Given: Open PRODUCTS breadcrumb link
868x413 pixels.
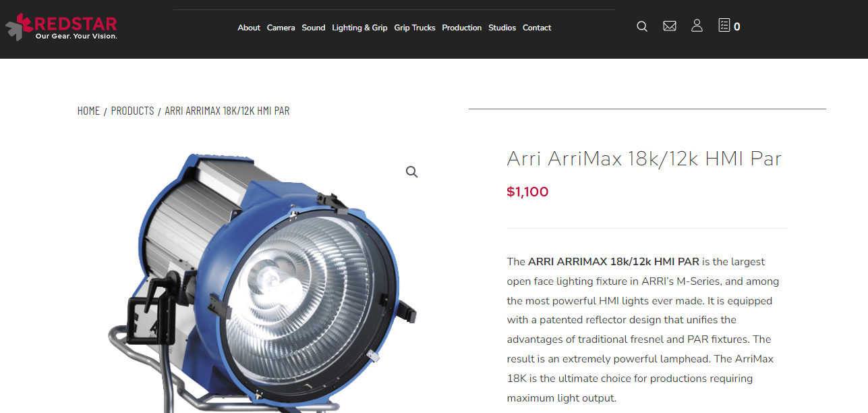Looking at the screenshot, I should [132, 111].
